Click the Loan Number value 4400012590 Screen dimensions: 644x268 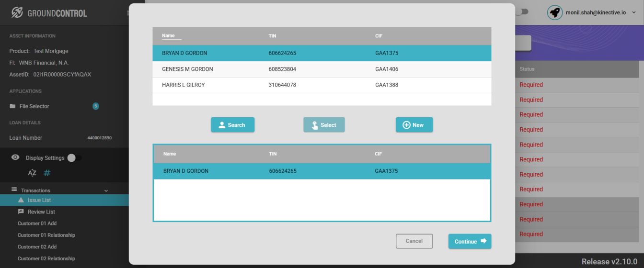(100, 138)
